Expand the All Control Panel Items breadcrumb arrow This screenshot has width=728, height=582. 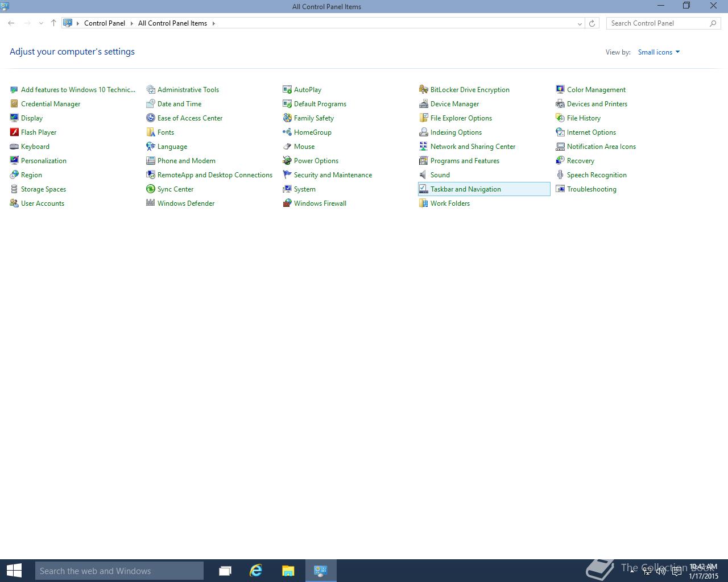click(214, 23)
